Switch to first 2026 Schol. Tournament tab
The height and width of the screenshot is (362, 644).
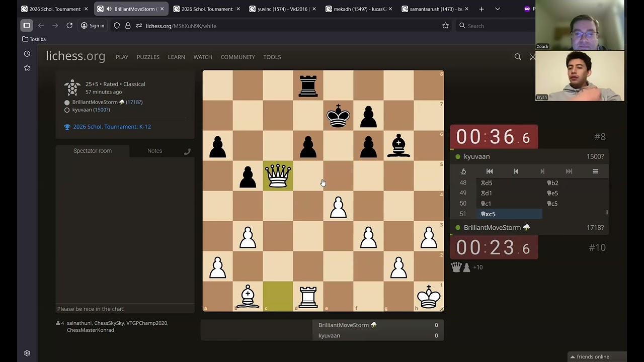tap(54, 9)
